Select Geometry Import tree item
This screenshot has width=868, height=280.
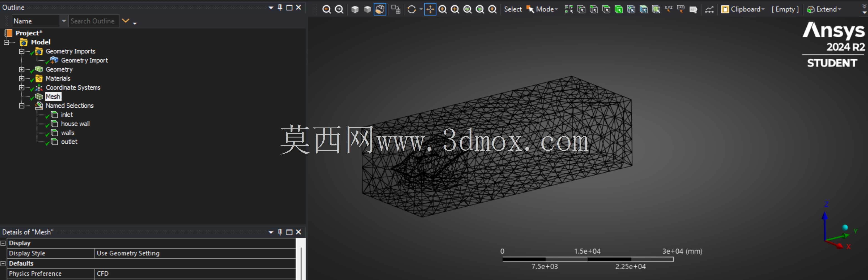[x=84, y=60]
